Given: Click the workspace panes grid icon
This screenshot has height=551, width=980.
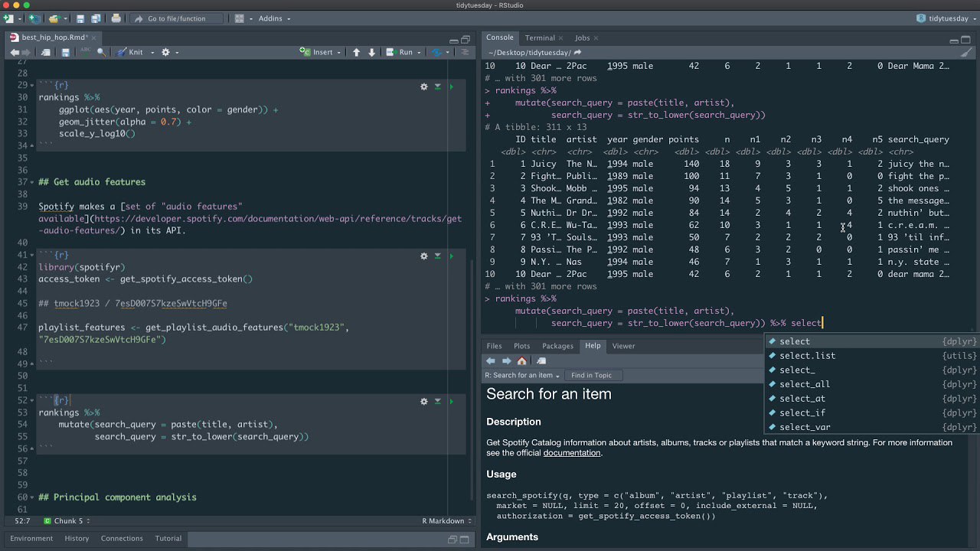Looking at the screenshot, I should click(239, 18).
